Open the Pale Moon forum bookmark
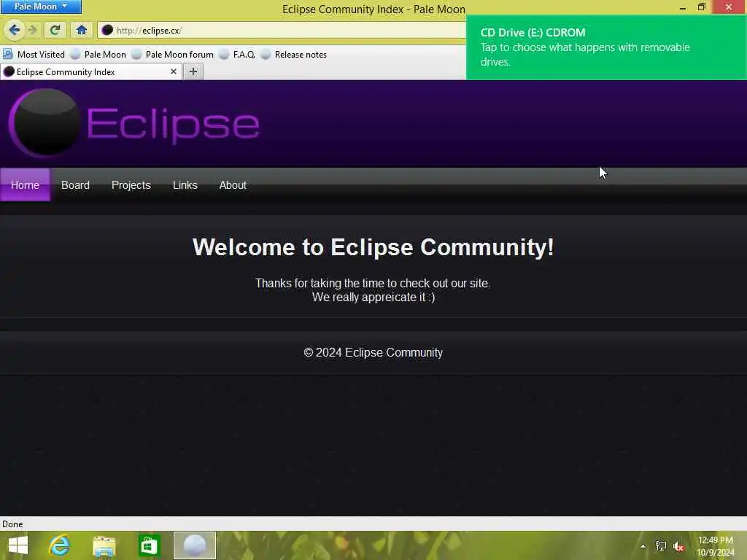This screenshot has width=747, height=560. (x=172, y=54)
